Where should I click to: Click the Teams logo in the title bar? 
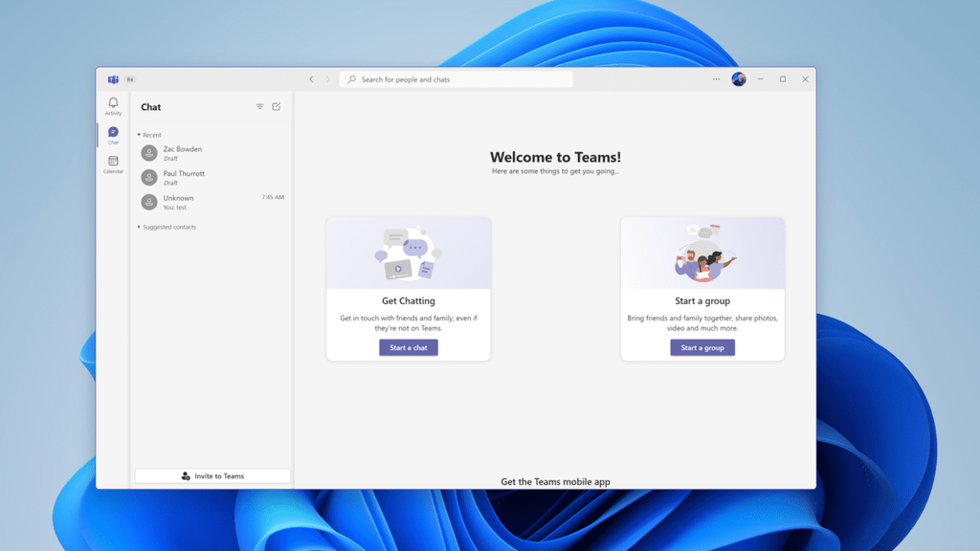point(114,79)
